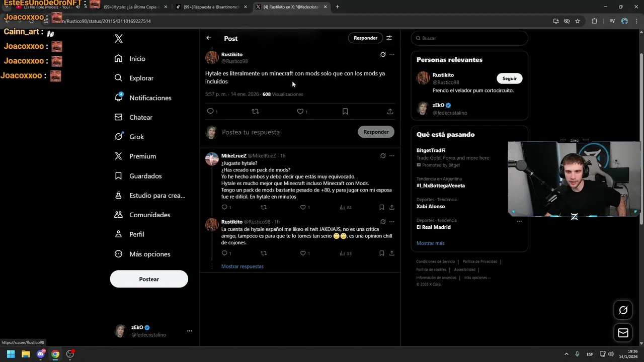Open El Real Madrid trend
Image resolution: width=644 pixels, height=362 pixels.
click(x=434, y=227)
